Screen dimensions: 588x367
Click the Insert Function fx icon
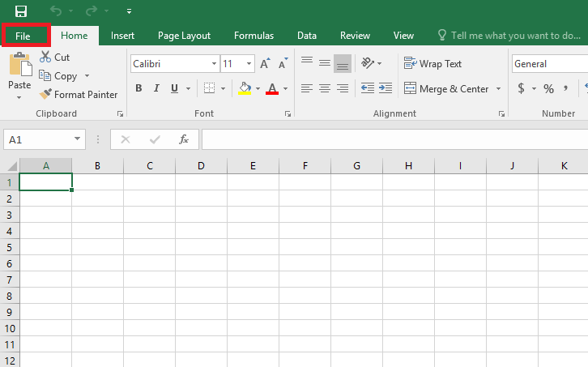coord(184,139)
